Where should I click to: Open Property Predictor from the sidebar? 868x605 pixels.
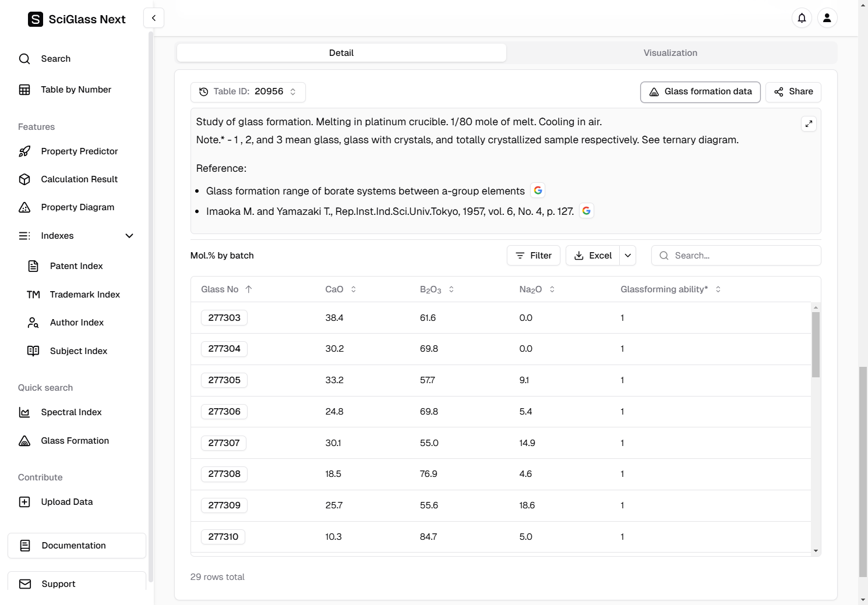79,151
